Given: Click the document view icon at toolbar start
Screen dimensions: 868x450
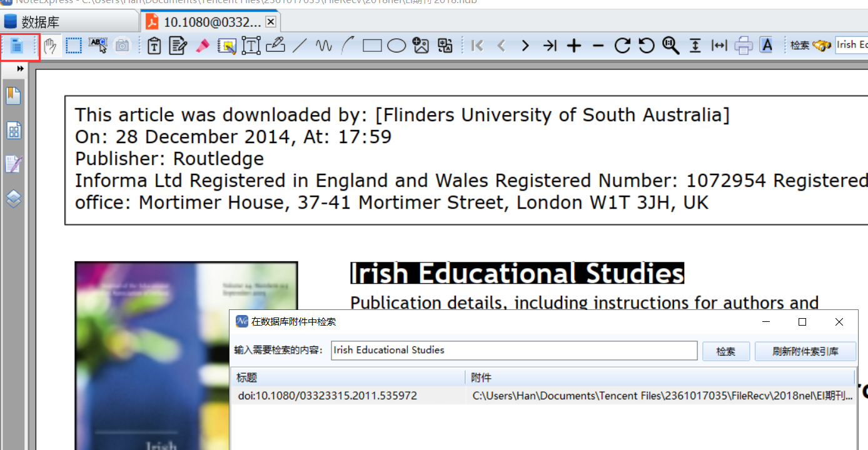Looking at the screenshot, I should (x=17, y=46).
